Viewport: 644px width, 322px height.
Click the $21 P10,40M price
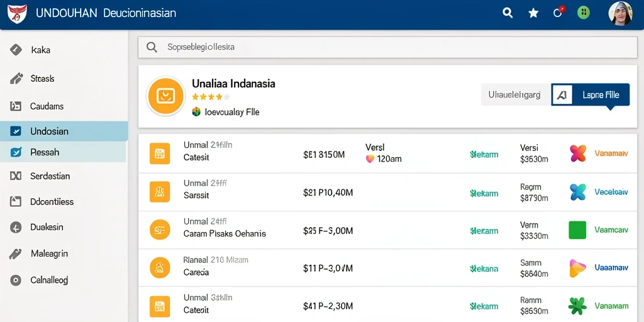pos(328,192)
